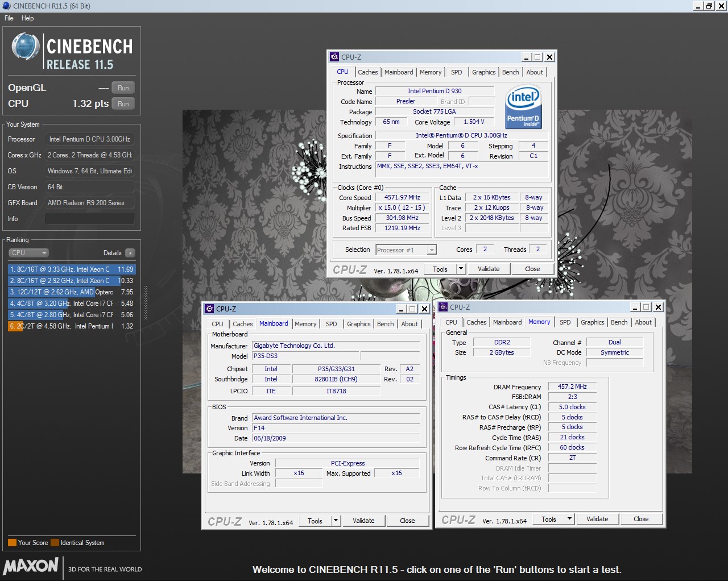Select the Bench tab in the CPU-Z Mainboard window
This screenshot has width=728, height=582.
(x=386, y=324)
